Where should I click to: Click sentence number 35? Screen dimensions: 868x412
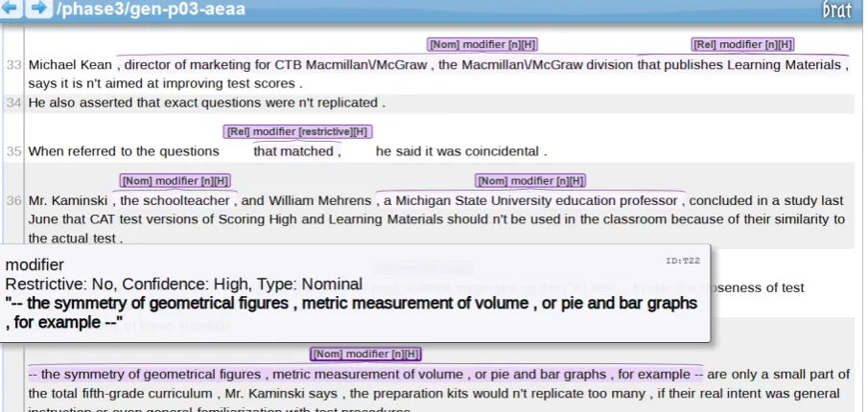pyautogui.click(x=13, y=151)
